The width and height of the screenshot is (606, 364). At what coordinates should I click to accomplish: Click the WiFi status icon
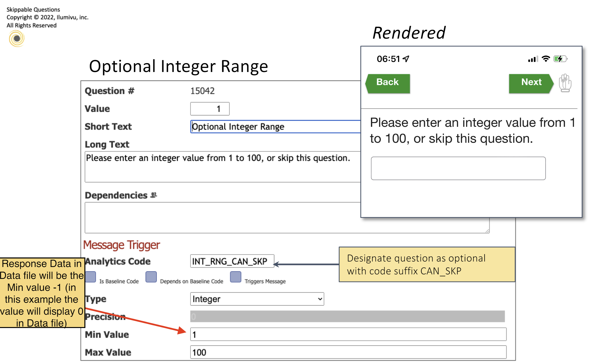tap(545, 59)
